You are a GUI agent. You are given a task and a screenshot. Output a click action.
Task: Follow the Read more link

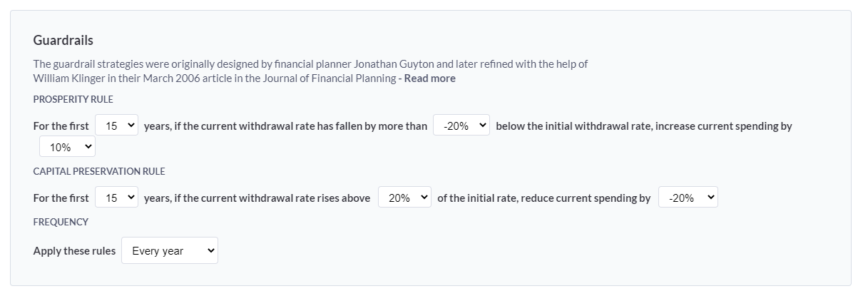(429, 78)
